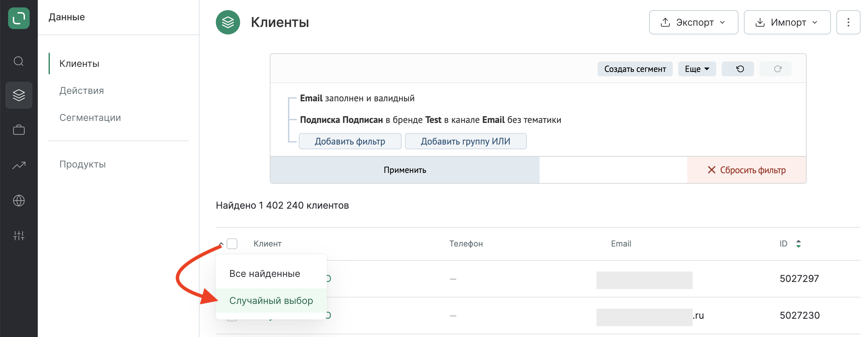This screenshot has height=337, width=868.
Task: Click the globe icon in sidebar
Action: pyautogui.click(x=19, y=201)
